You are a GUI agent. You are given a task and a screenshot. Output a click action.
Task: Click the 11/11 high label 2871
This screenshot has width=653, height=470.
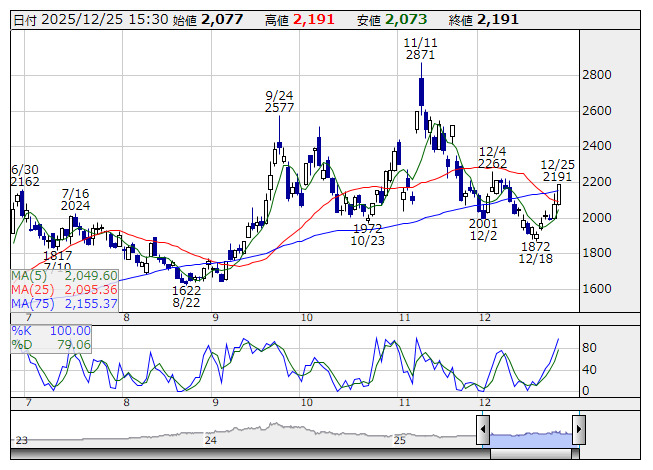point(420,56)
